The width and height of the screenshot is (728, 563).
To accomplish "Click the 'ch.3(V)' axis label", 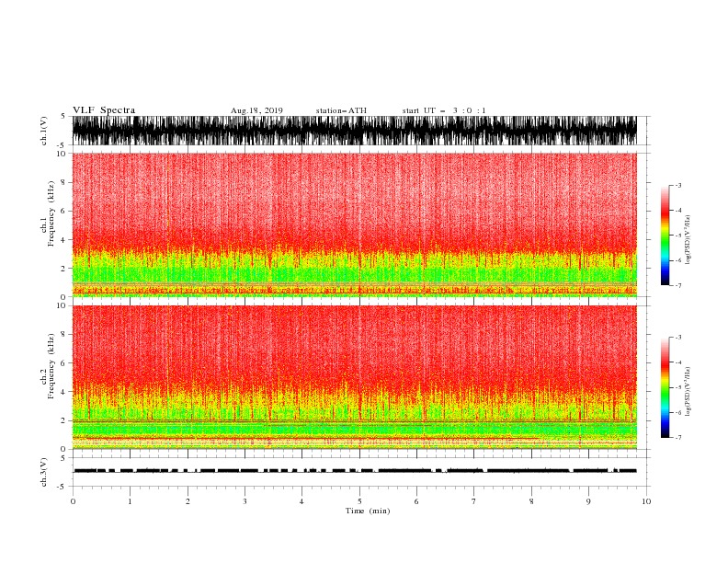I will pos(44,472).
